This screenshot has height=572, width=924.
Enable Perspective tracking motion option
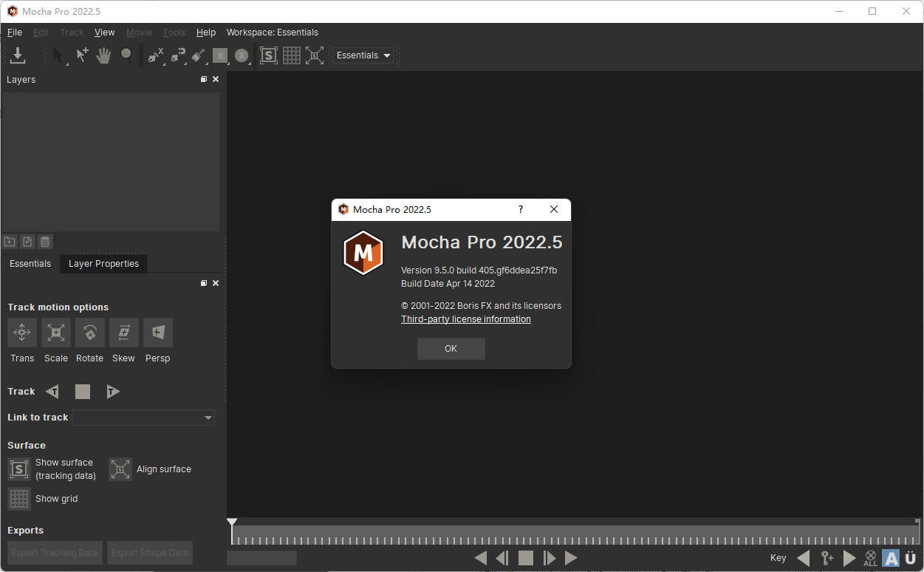[157, 333]
